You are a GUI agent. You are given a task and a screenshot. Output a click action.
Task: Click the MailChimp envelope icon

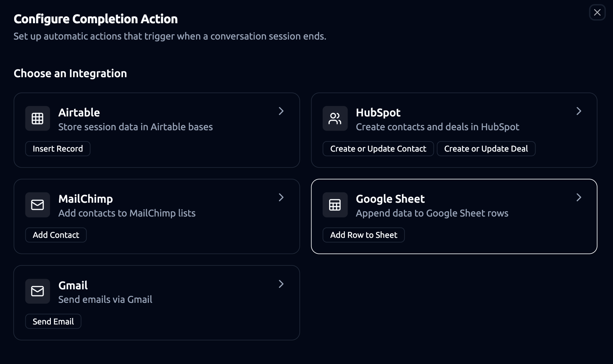coord(37,205)
